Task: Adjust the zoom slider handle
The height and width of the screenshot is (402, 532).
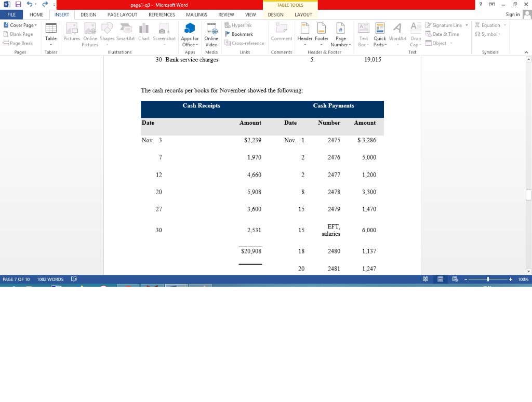Action: click(488, 279)
